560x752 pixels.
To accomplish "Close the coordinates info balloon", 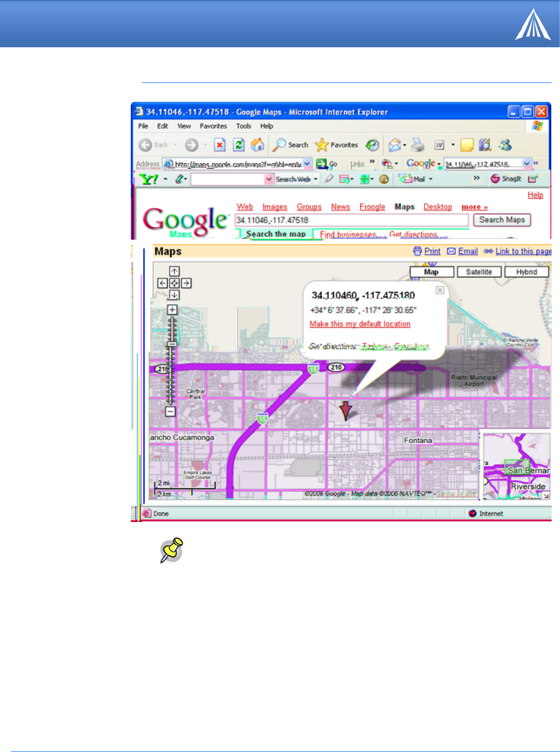I will pos(440,290).
